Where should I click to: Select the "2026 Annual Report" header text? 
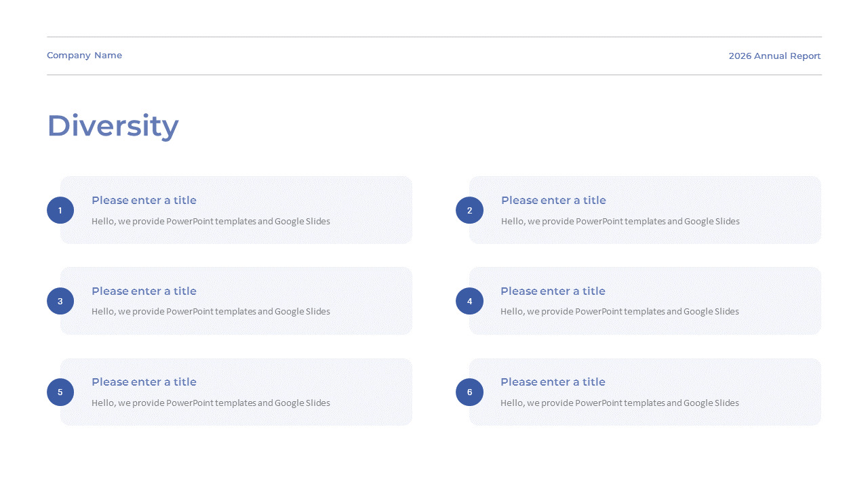(774, 56)
